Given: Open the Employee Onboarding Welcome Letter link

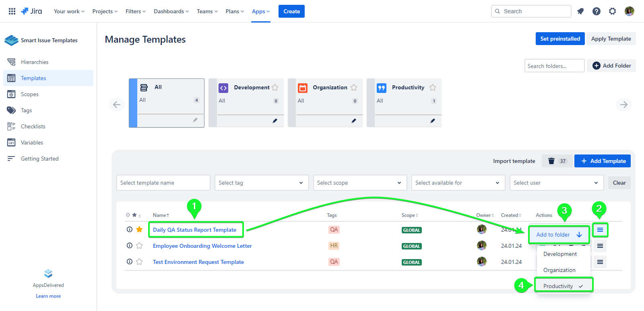Looking at the screenshot, I should [x=202, y=246].
